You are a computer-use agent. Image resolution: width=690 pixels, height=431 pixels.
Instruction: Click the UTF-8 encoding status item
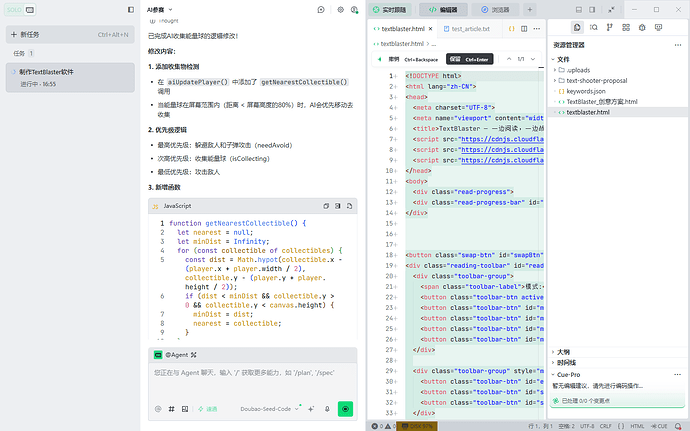[x=587, y=426]
